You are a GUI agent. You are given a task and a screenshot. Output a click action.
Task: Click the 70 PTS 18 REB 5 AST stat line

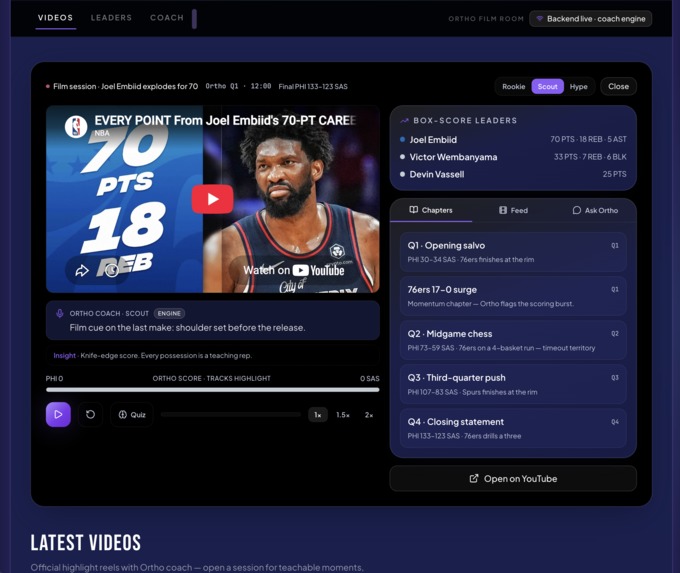(x=588, y=139)
